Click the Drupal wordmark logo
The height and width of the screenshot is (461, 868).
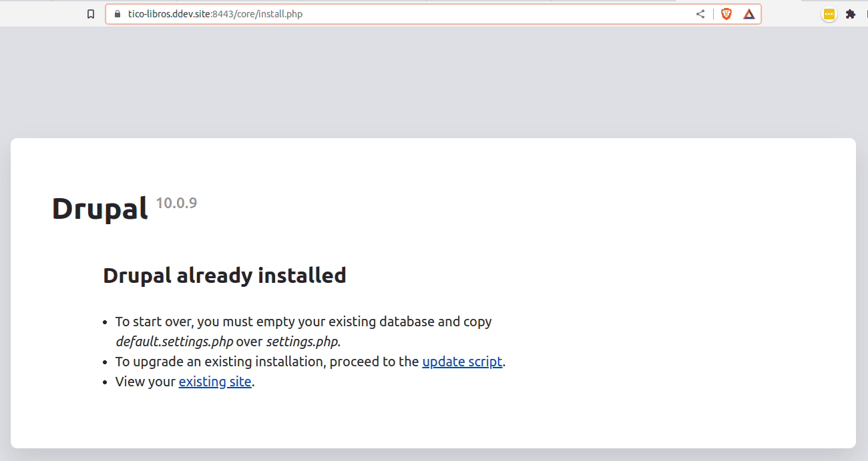click(x=100, y=207)
